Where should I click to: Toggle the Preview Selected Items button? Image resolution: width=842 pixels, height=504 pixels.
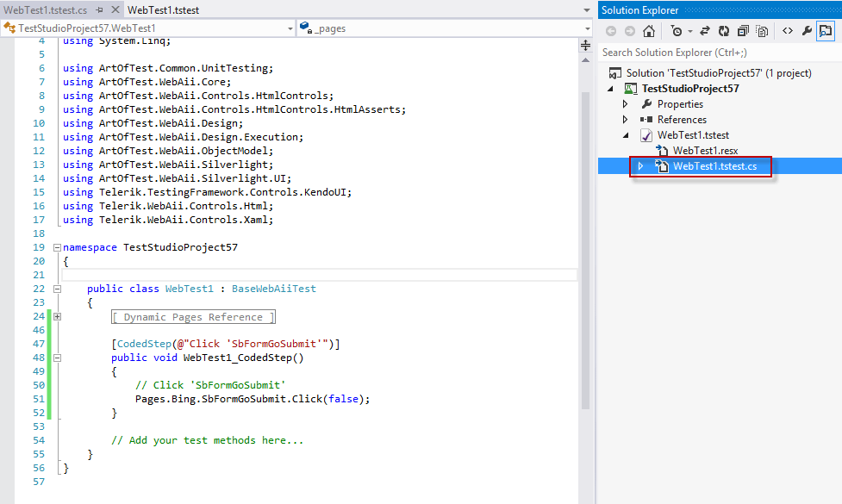tap(826, 32)
